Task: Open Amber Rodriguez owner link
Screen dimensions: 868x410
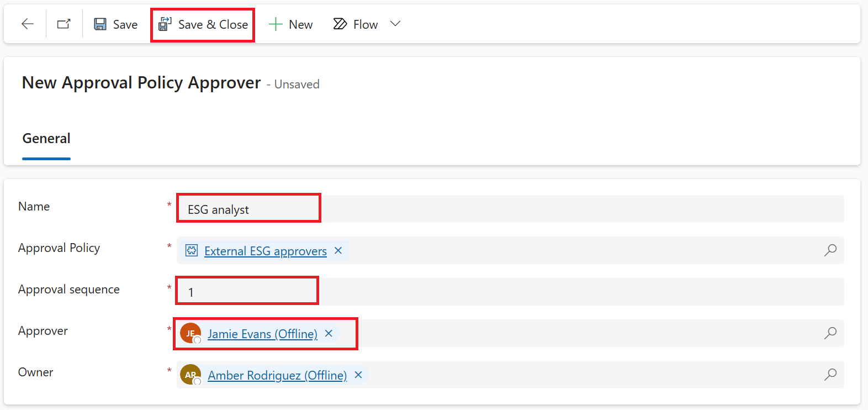Action: pyautogui.click(x=277, y=375)
